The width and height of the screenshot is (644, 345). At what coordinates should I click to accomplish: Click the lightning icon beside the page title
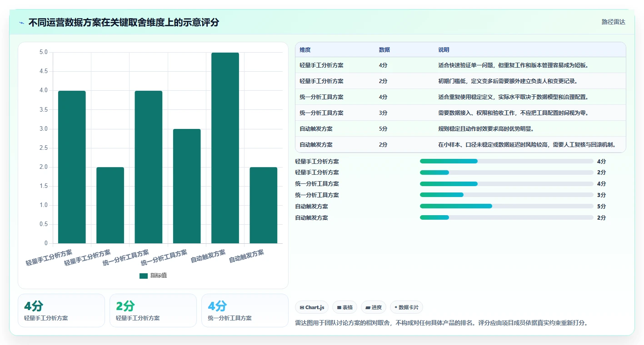pyautogui.click(x=22, y=23)
